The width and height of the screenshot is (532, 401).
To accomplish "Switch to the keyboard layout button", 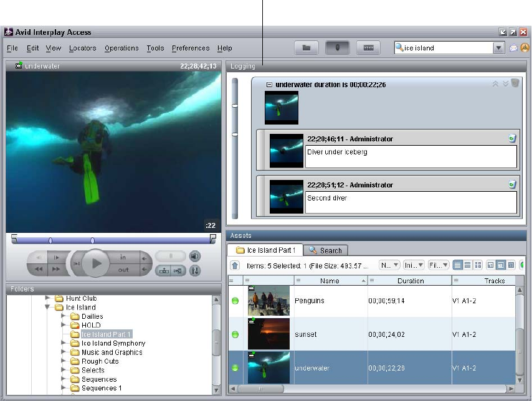I will 368,48.
